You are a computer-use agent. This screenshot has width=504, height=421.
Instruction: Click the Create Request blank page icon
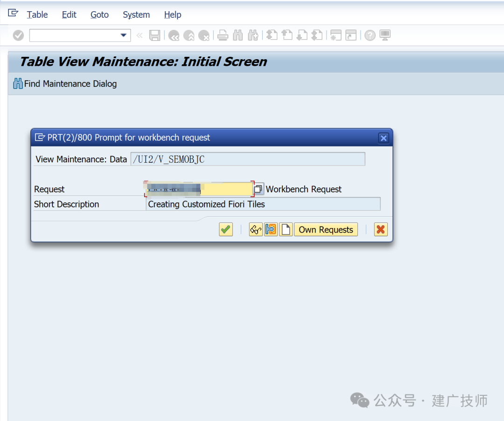pyautogui.click(x=286, y=229)
